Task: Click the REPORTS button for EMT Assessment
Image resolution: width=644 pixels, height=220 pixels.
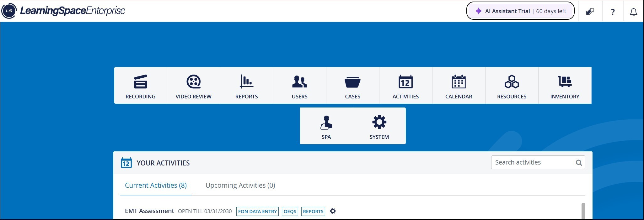Action: 313,212
